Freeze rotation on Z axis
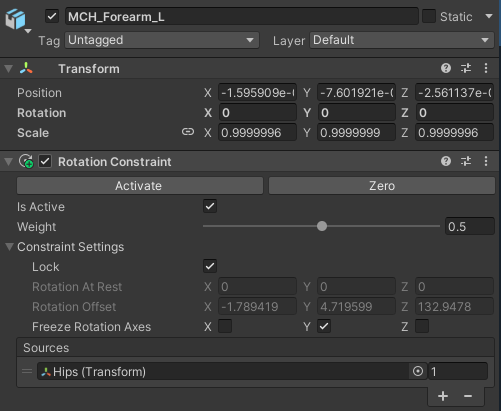 coord(422,326)
